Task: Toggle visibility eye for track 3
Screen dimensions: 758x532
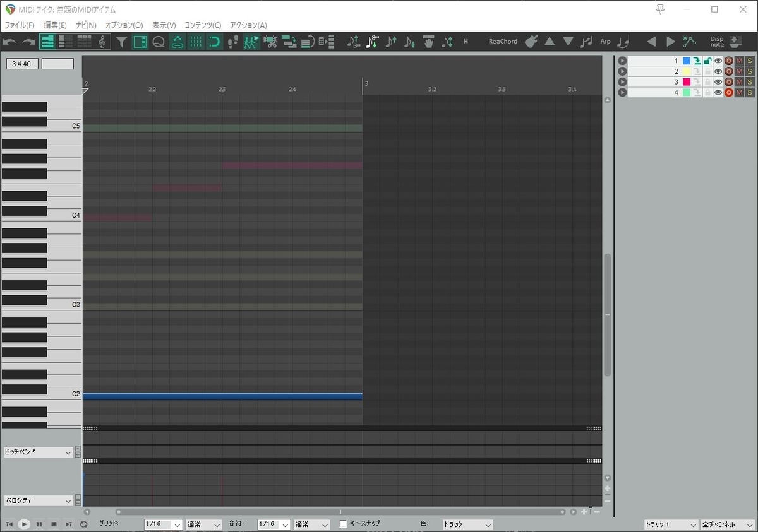Action: (718, 82)
